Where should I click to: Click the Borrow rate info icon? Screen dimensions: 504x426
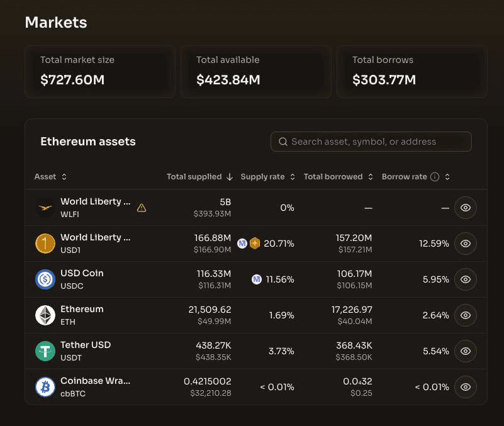tap(435, 177)
